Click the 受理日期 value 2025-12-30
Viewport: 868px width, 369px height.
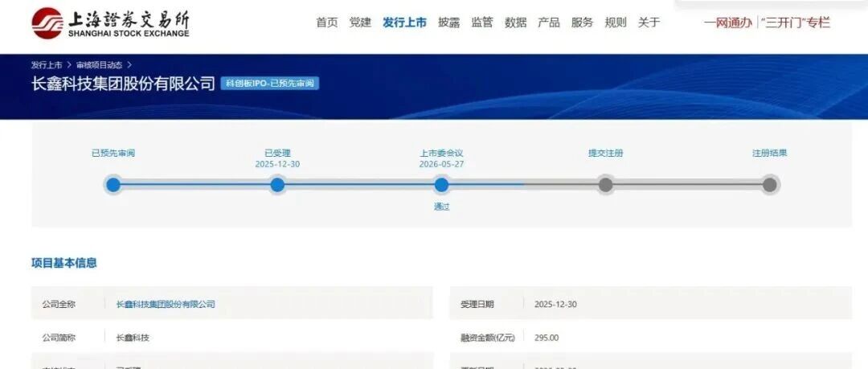(x=555, y=304)
